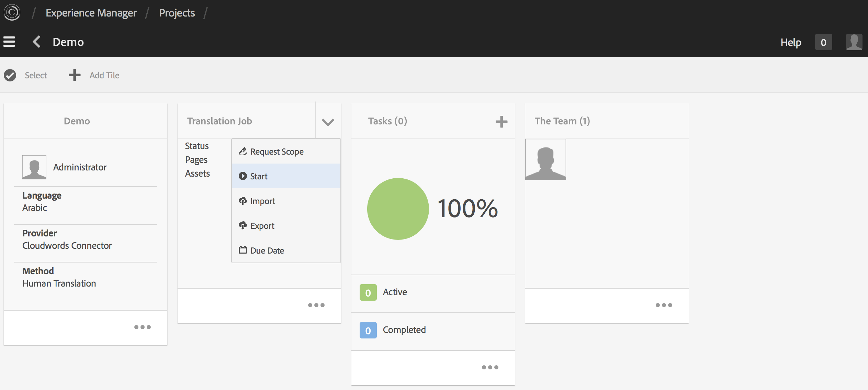Image resolution: width=868 pixels, height=390 pixels.
Task: Collapse the Translation Job chevron dropdown
Action: (328, 122)
